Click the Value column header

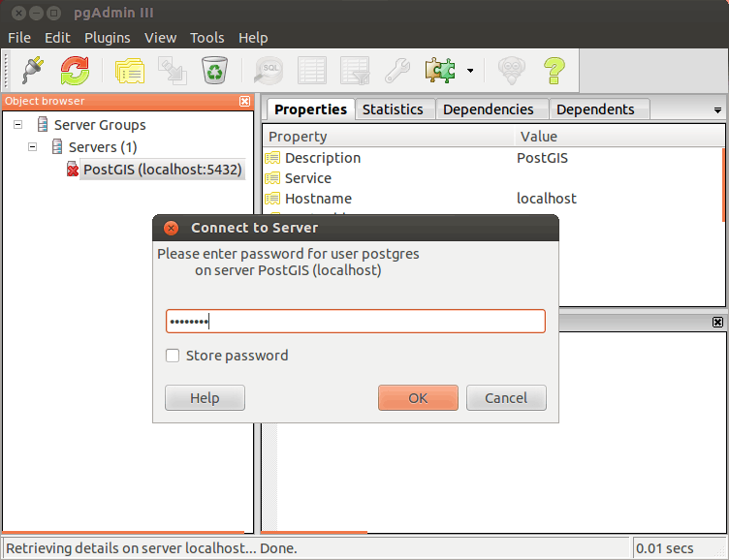pyautogui.click(x=619, y=137)
